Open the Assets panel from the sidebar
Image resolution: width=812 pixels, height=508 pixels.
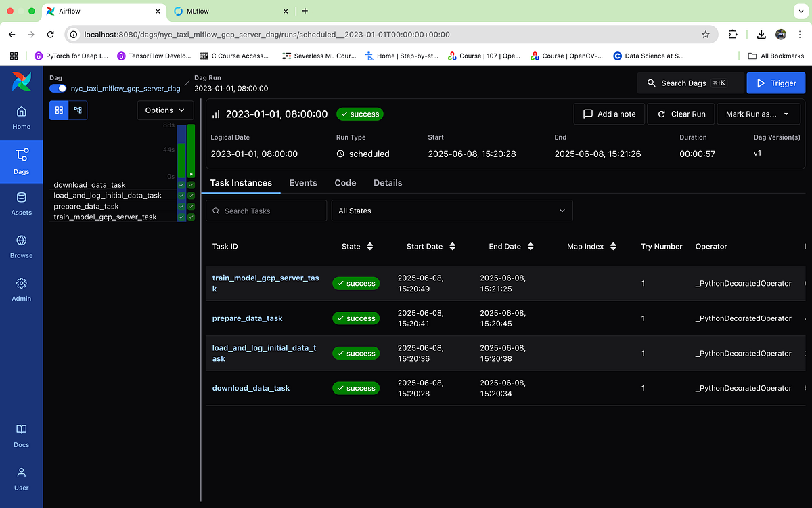pos(21,204)
